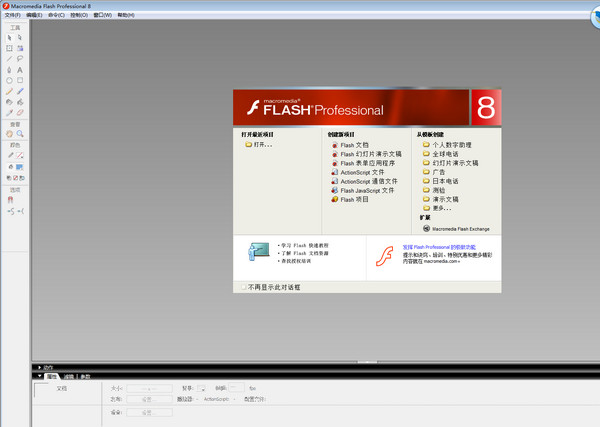
Task: Open the 广告 template category
Action: 438,172
